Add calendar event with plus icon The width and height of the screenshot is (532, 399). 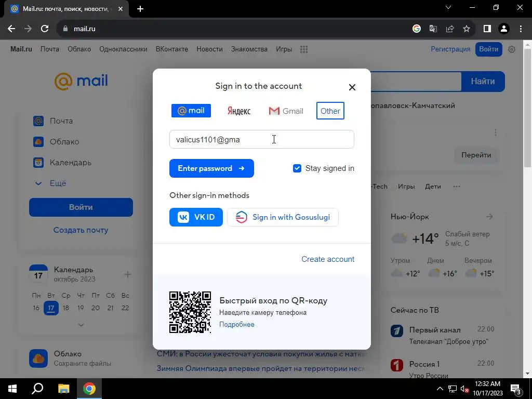tap(128, 274)
